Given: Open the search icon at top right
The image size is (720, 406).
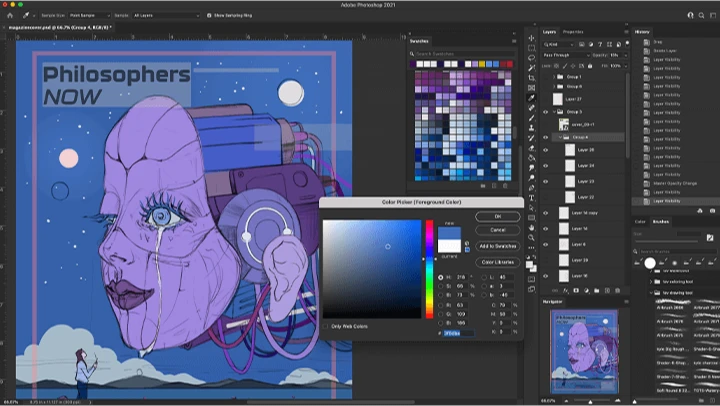Looking at the screenshot, I should tap(701, 15).
